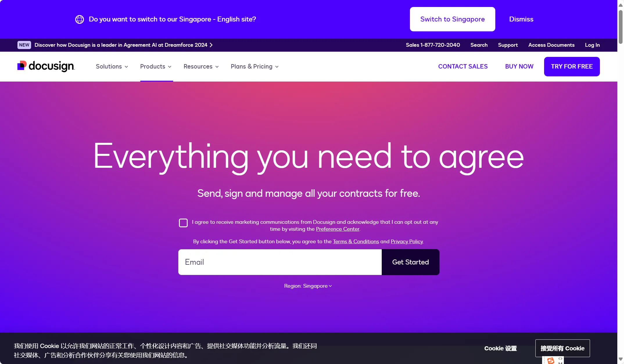Click the globe/language icon
Image resolution: width=624 pixels, height=364 pixels.
click(x=79, y=19)
